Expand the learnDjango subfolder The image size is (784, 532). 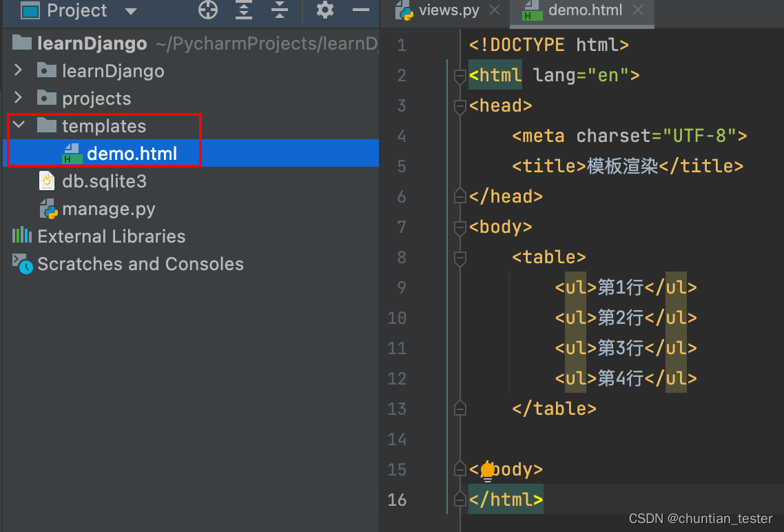coord(17,70)
